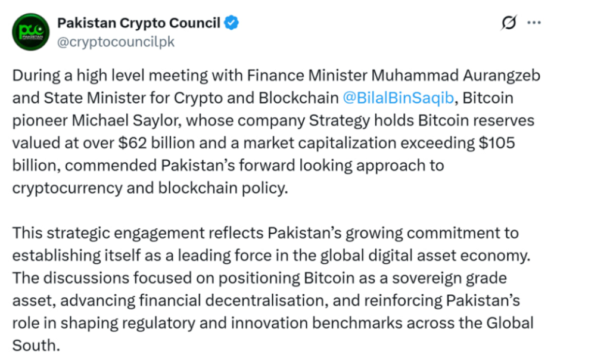Open the @cryptocouncilpk handle

click(x=116, y=43)
